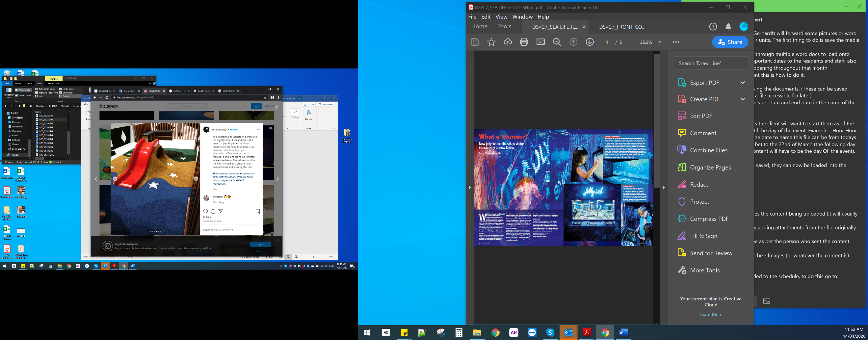Image resolution: width=868 pixels, height=340 pixels.
Task: Click the Word zoom slider handle
Action: tap(313, 257)
